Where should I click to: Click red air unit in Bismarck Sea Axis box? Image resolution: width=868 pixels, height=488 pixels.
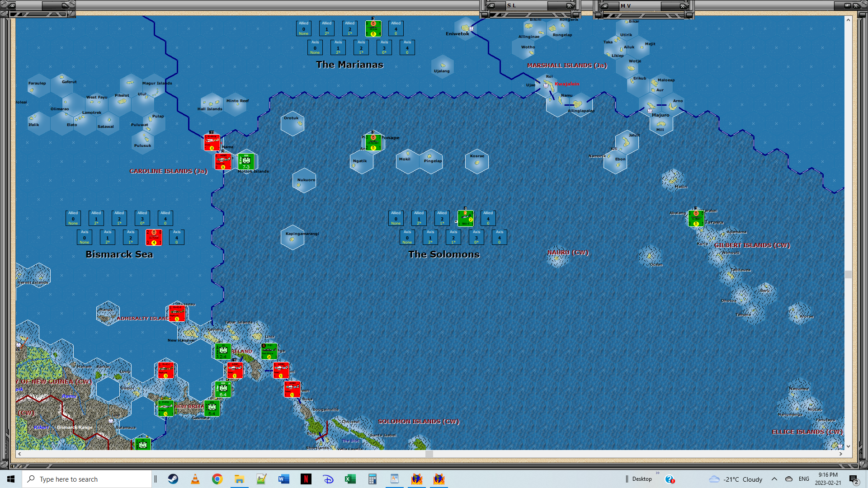point(154,237)
